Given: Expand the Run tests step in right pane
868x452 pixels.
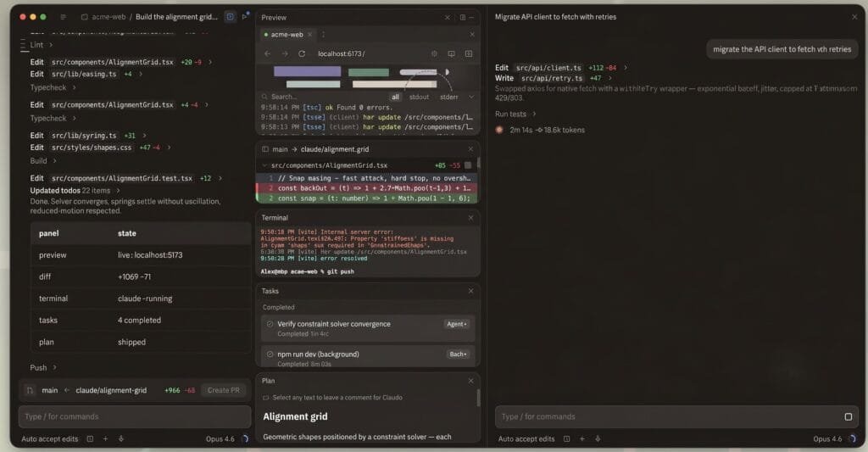Looking at the screenshot, I should point(515,114).
